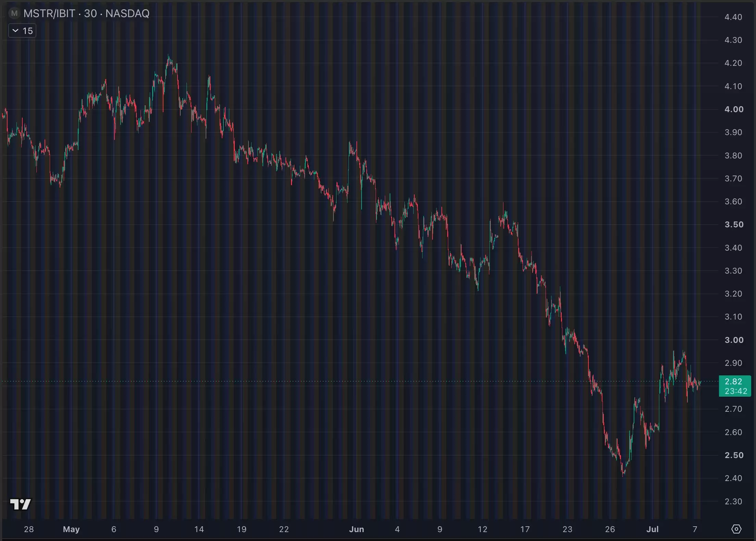Click the date label 23 on time axis
Viewport: 756px width, 541px height.
point(568,529)
